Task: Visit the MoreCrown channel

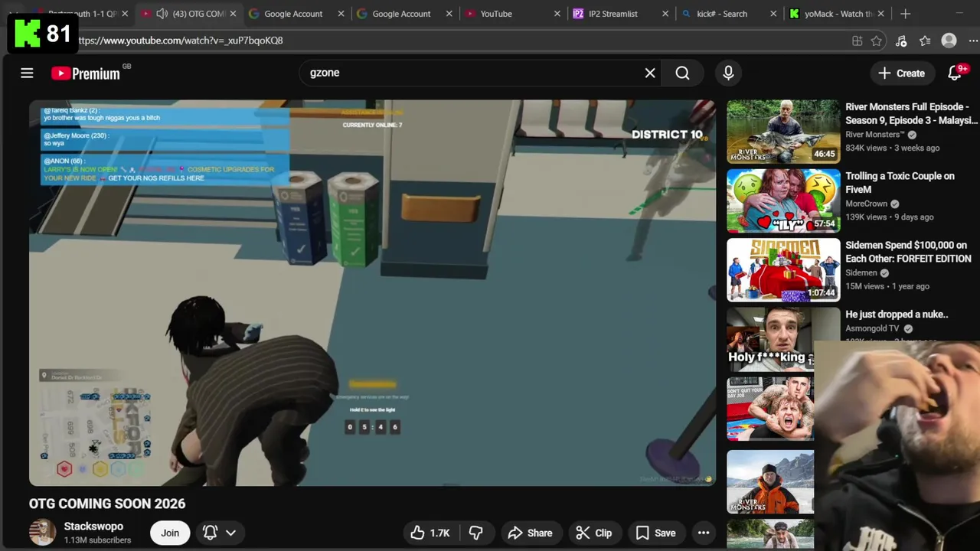Action: (x=866, y=204)
